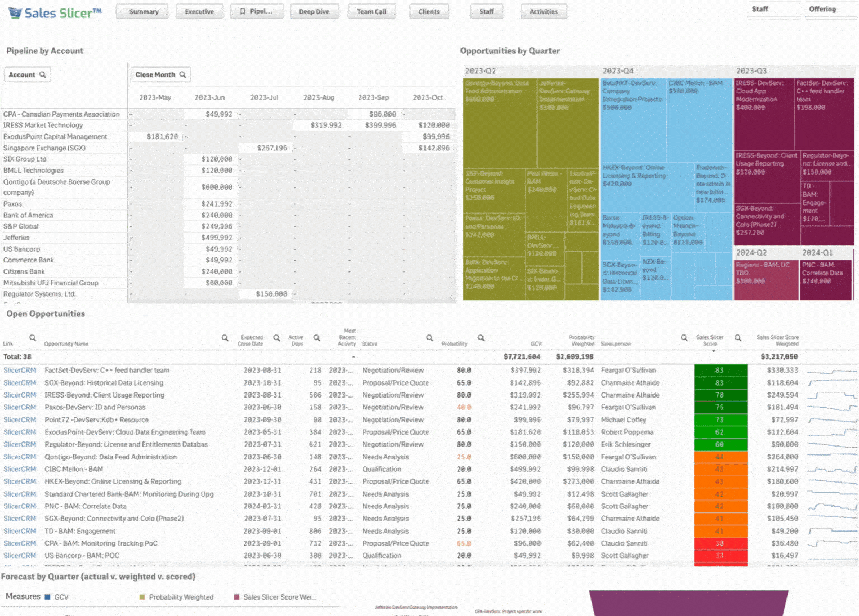This screenshot has height=616, width=859.
Task: Open the Offering filter
Action: pos(831,10)
